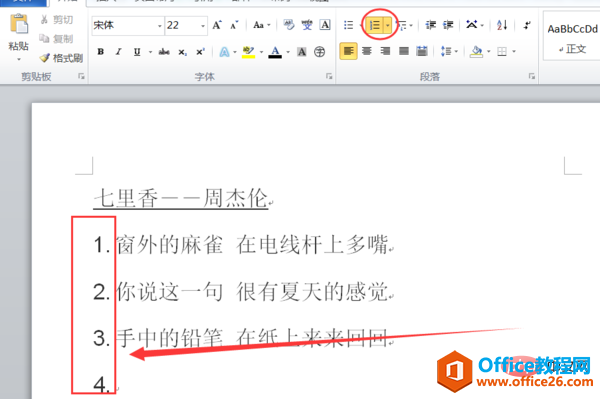The height and width of the screenshot is (399, 600).
Task: Toggle italic formatting
Action: 119,52
